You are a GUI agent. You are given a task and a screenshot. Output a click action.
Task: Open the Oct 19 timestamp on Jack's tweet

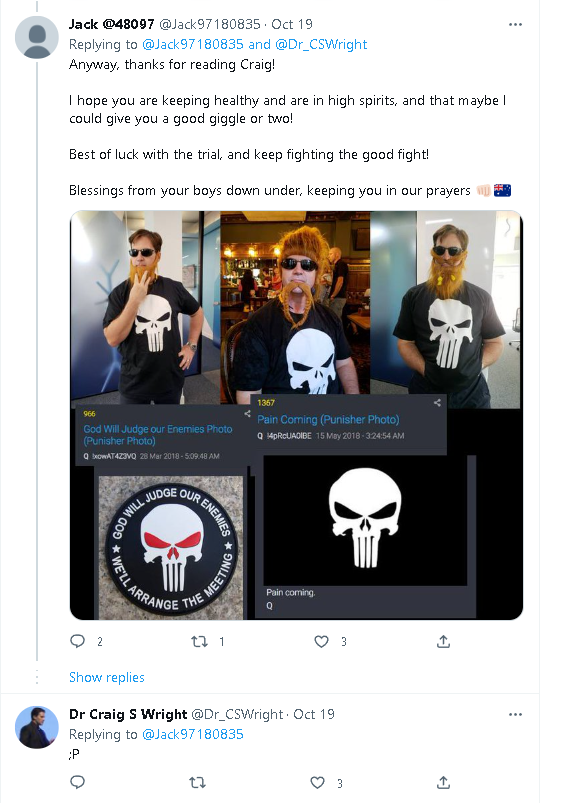(x=292, y=24)
